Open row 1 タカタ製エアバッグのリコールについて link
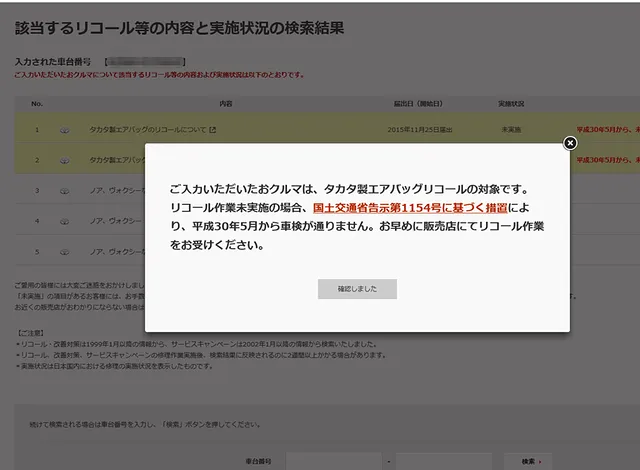640x470 pixels. click(x=148, y=130)
